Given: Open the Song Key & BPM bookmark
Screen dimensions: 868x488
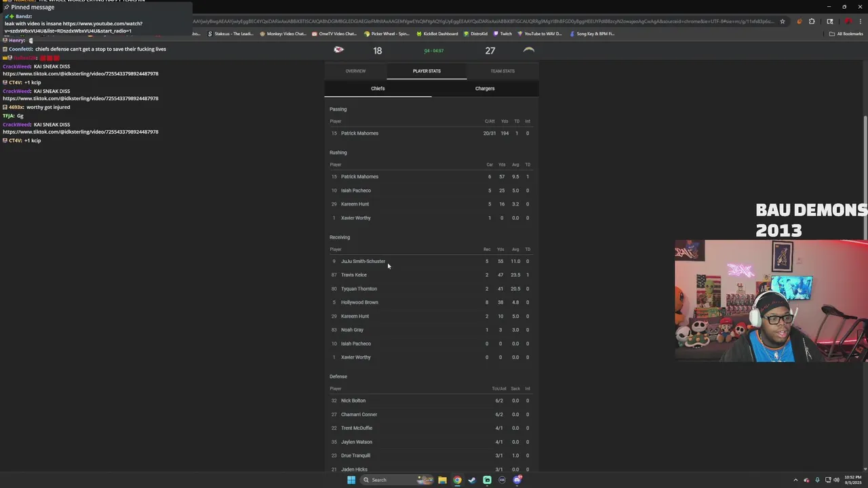Looking at the screenshot, I should [593, 33].
